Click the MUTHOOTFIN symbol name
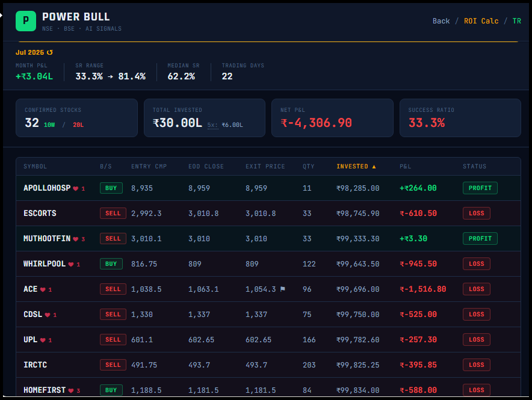This screenshot has height=400, width=532. click(47, 239)
